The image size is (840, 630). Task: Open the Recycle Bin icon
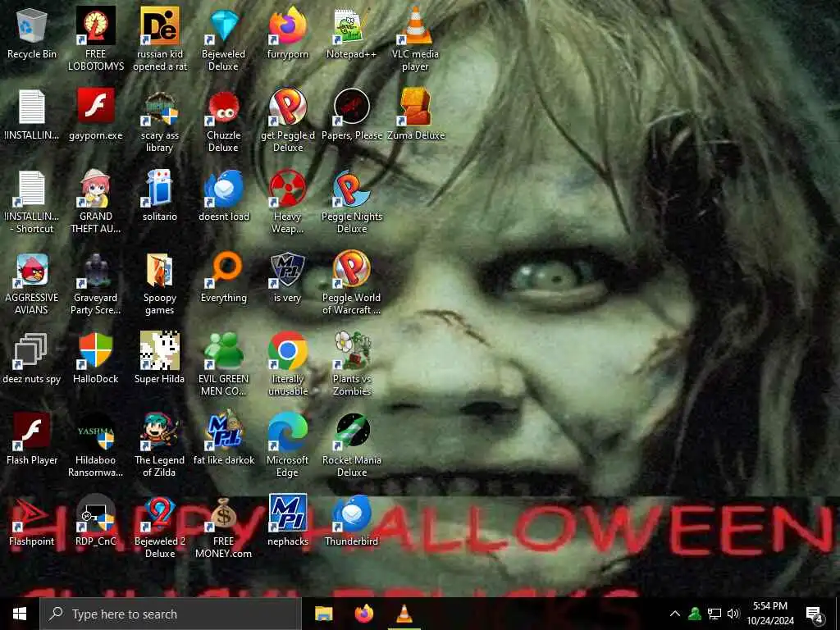[32, 27]
